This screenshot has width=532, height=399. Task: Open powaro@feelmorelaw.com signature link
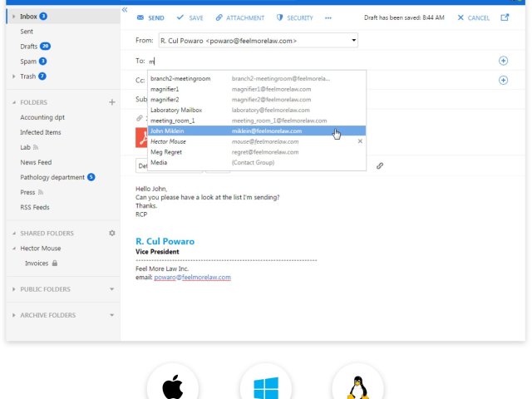pyautogui.click(x=192, y=277)
